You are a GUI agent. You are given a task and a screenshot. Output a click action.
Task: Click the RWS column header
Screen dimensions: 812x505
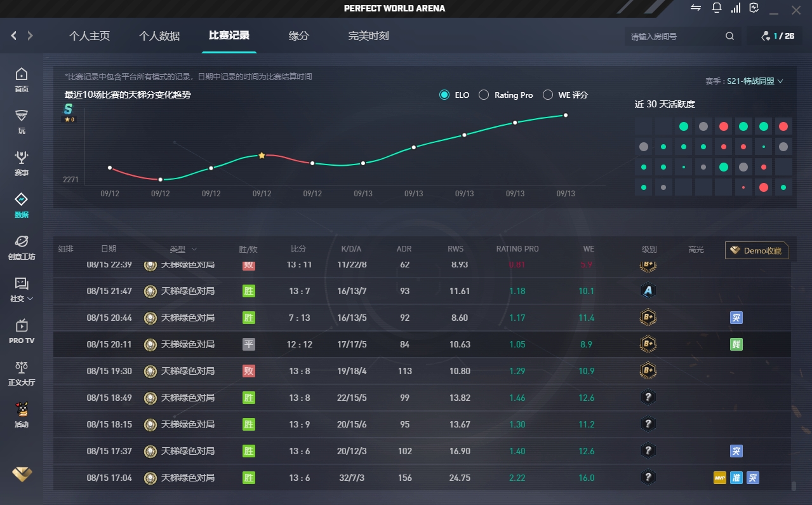point(455,249)
